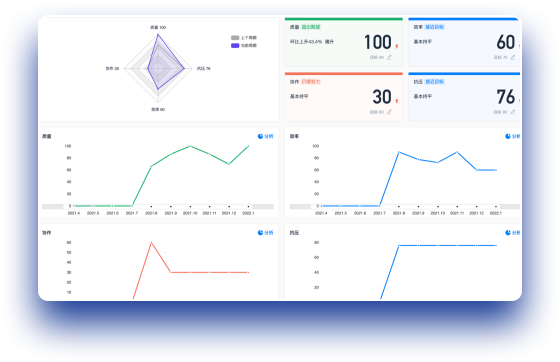Image resolution: width=560 pixels, height=362 pixels.
Task: Open 分析 analysis for the 质量 trend chart
Action: point(265,136)
